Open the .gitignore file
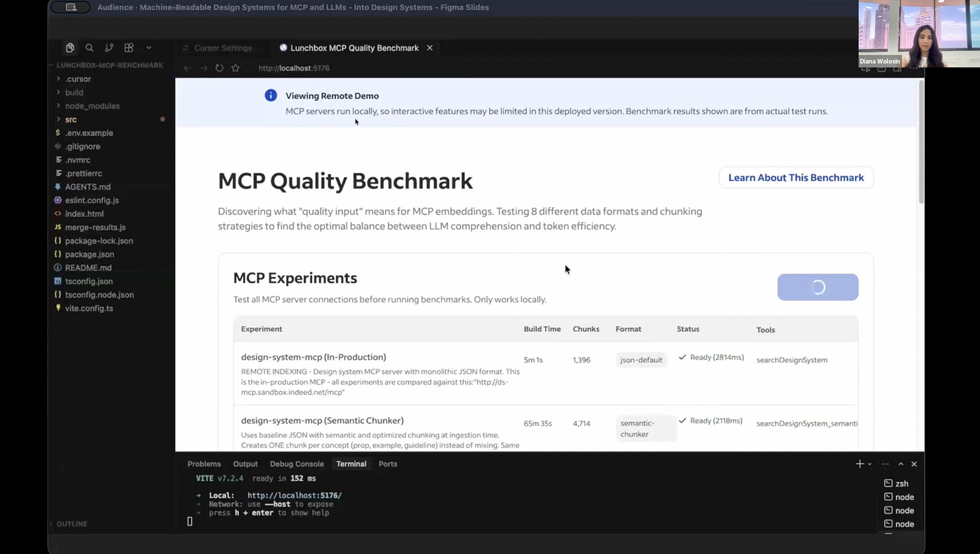980x554 pixels. [x=83, y=146]
